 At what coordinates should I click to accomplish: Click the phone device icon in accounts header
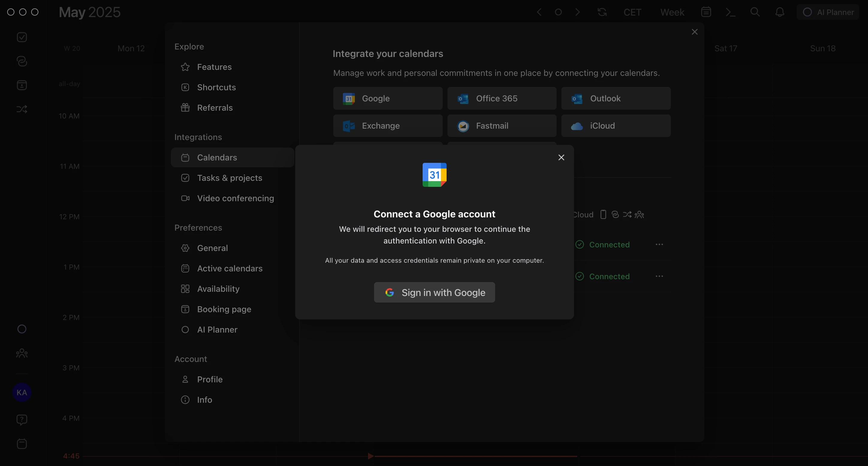603,214
